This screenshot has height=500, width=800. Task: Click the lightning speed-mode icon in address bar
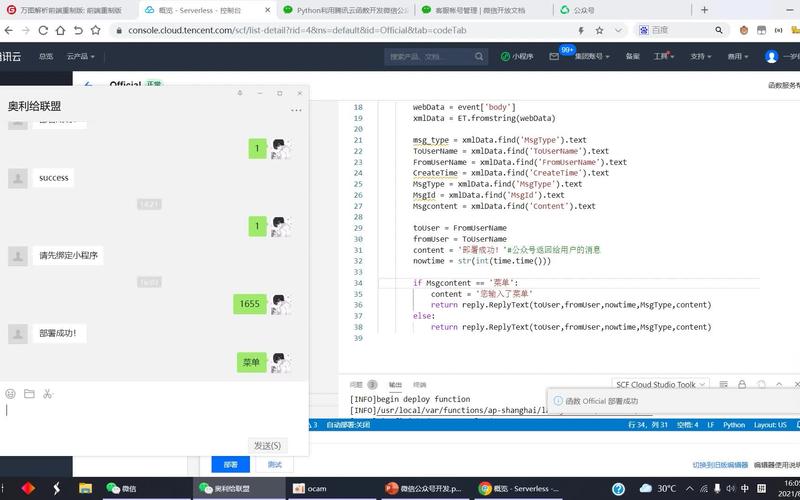pos(581,31)
